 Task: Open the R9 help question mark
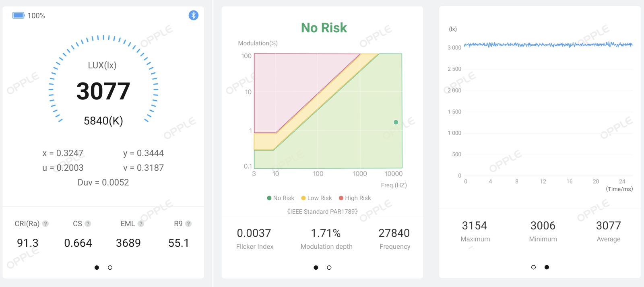[x=188, y=224]
